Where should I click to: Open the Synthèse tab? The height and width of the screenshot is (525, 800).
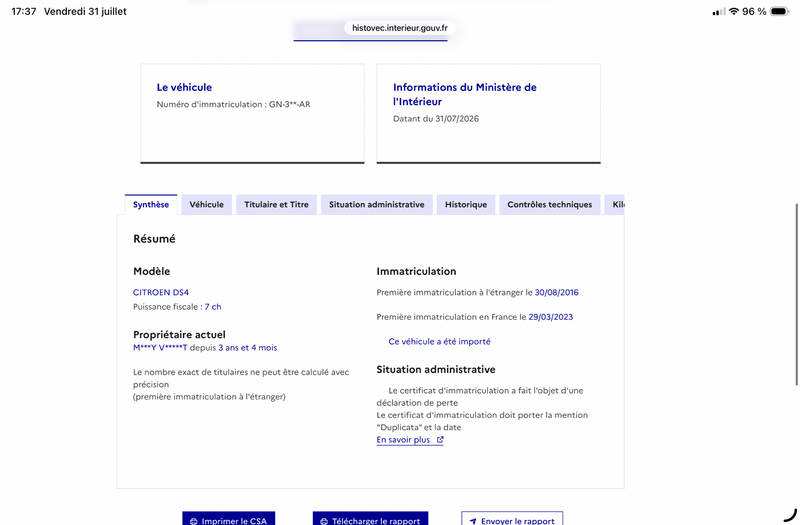click(x=151, y=205)
